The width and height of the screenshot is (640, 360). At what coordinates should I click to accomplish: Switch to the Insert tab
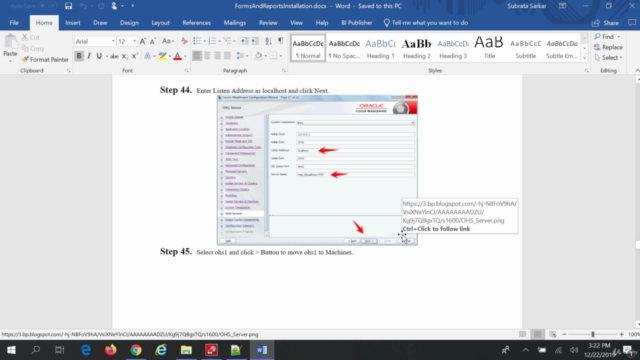[73, 23]
